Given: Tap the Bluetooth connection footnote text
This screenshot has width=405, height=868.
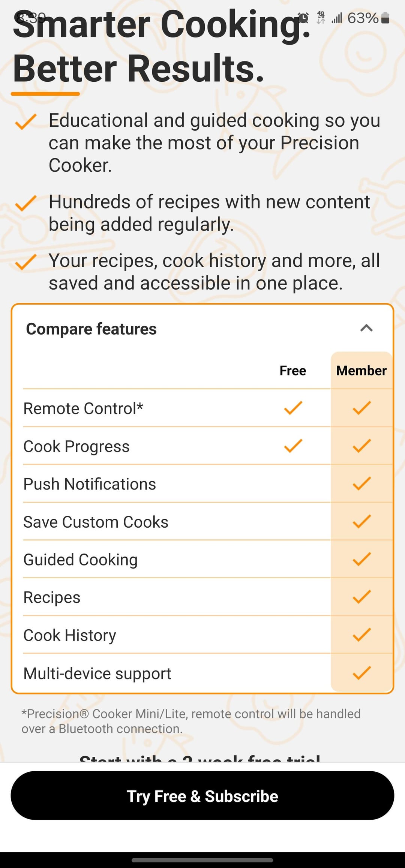Looking at the screenshot, I should [190, 721].
